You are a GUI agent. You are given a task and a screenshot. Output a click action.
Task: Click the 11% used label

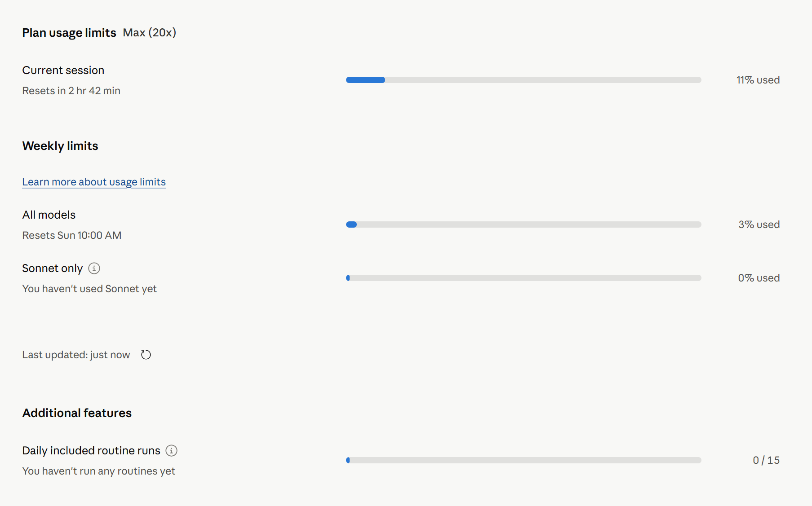pos(758,80)
